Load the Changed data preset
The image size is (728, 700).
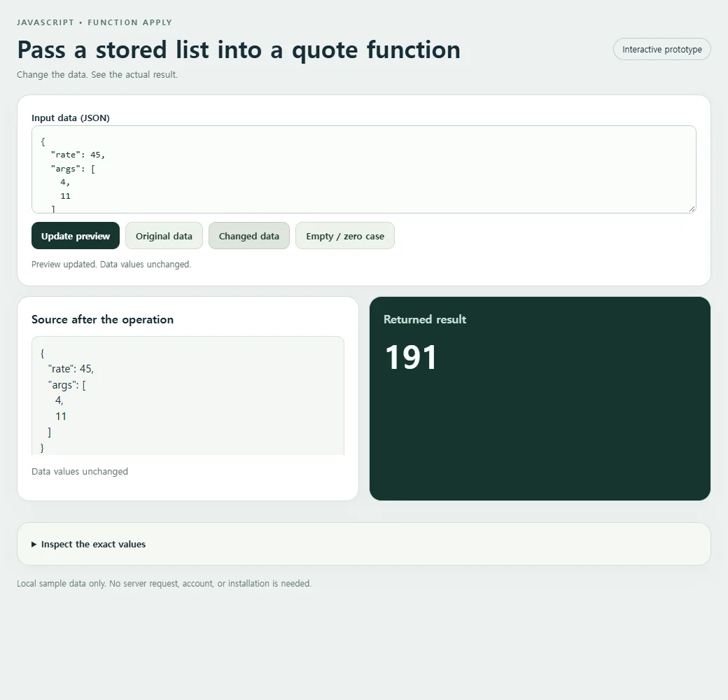coord(249,236)
